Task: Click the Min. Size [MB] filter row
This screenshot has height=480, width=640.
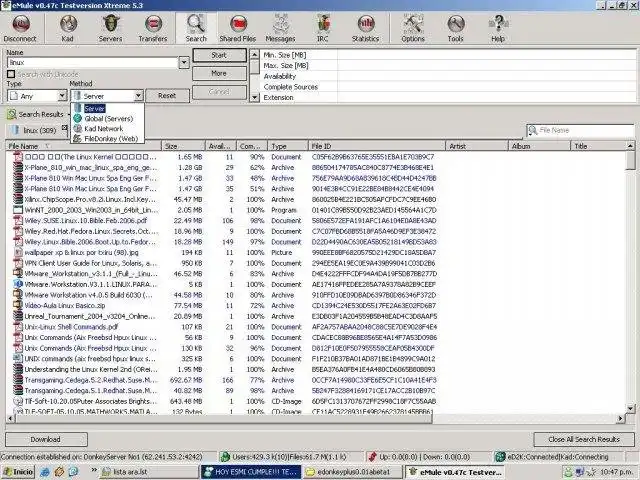Action: (x=448, y=55)
